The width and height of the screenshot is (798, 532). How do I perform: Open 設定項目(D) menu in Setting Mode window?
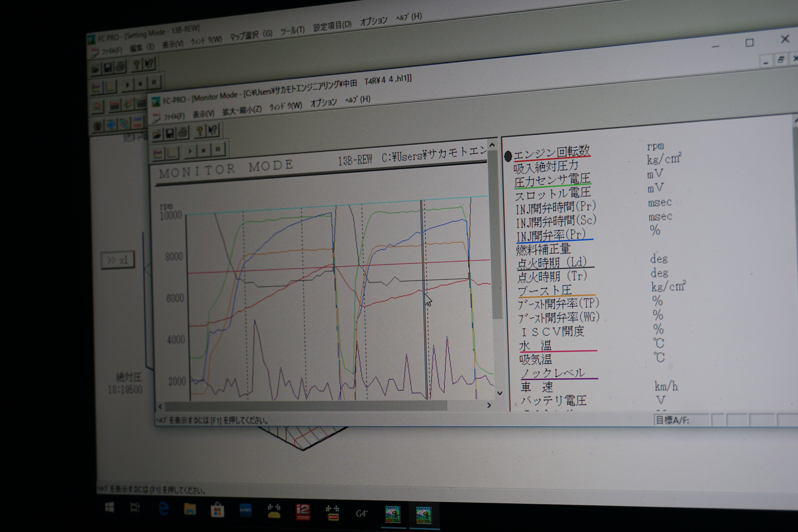pyautogui.click(x=332, y=26)
